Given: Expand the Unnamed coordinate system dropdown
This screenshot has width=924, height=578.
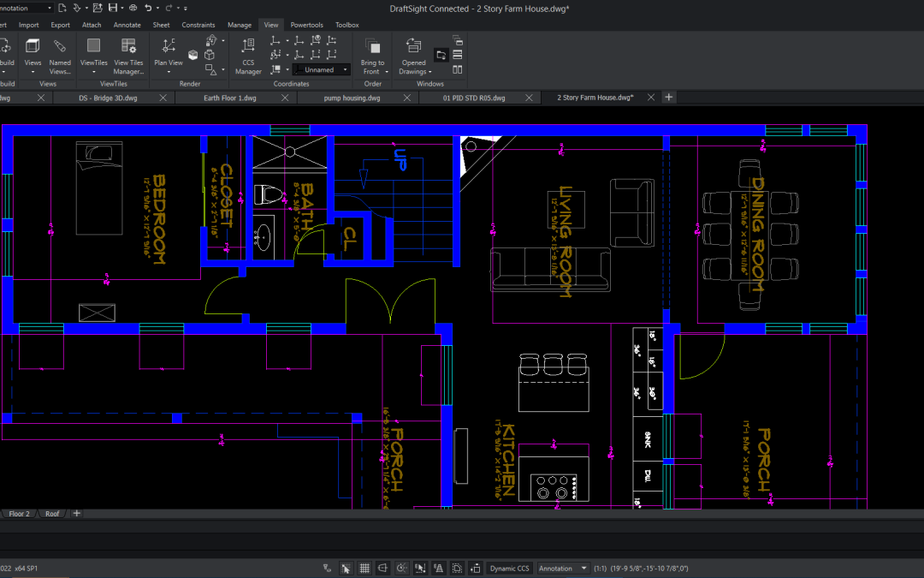Looking at the screenshot, I should (x=346, y=69).
